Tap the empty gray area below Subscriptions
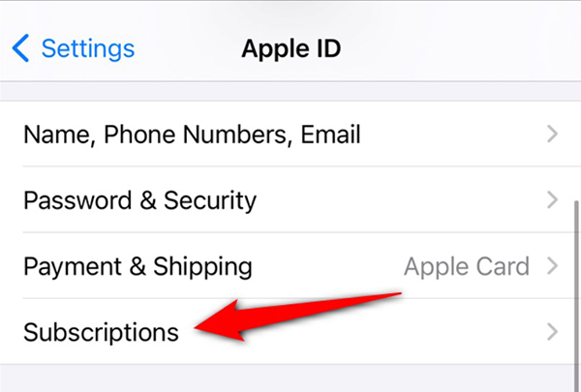The width and height of the screenshot is (581, 392). point(290,378)
